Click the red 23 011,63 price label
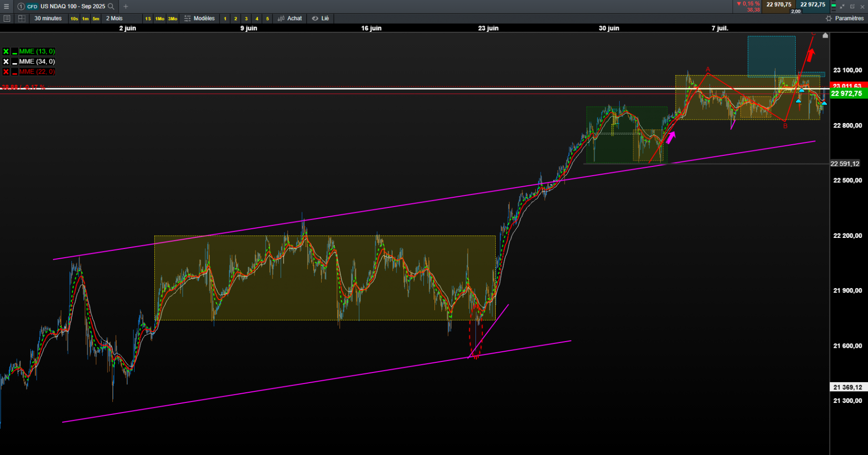This screenshot has height=455, width=868. (x=849, y=85)
